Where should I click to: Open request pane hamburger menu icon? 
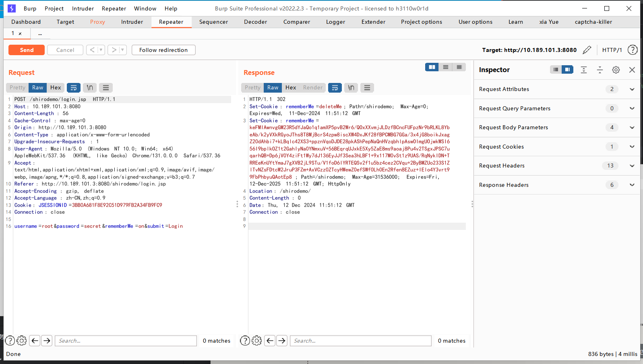point(106,87)
